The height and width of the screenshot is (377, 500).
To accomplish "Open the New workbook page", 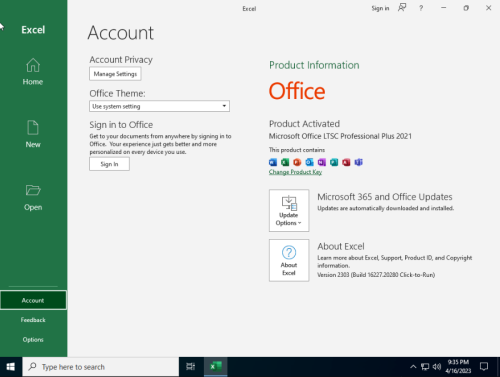I will [33, 134].
